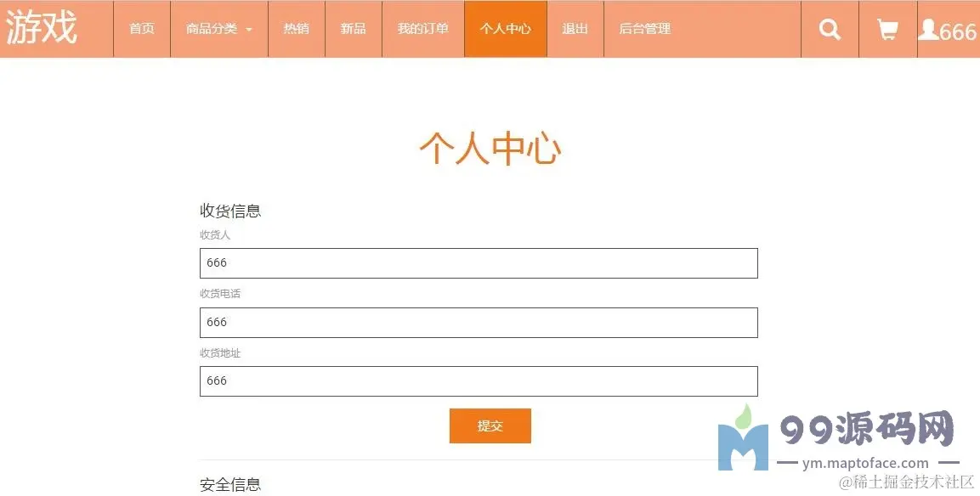
Task: Click the 游戏 site logo
Action: (x=42, y=27)
